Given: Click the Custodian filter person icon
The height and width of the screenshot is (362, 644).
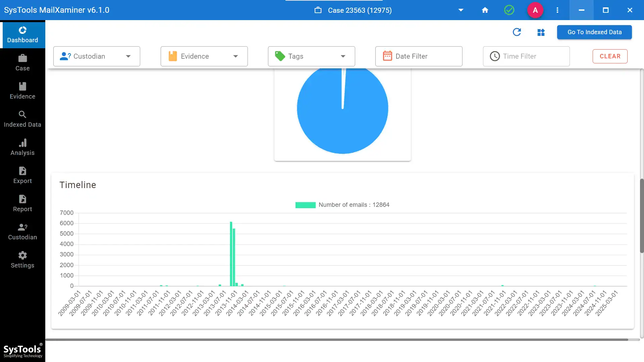Looking at the screenshot, I should pos(65,56).
